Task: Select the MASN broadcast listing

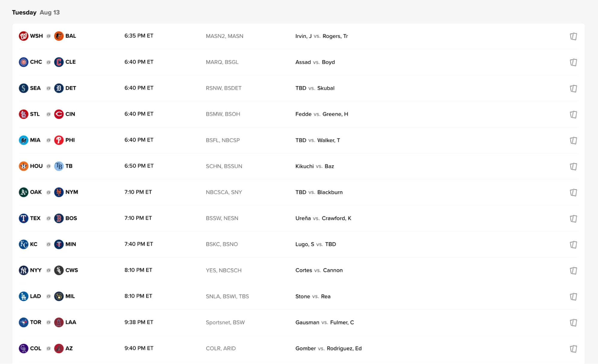Action: click(236, 36)
